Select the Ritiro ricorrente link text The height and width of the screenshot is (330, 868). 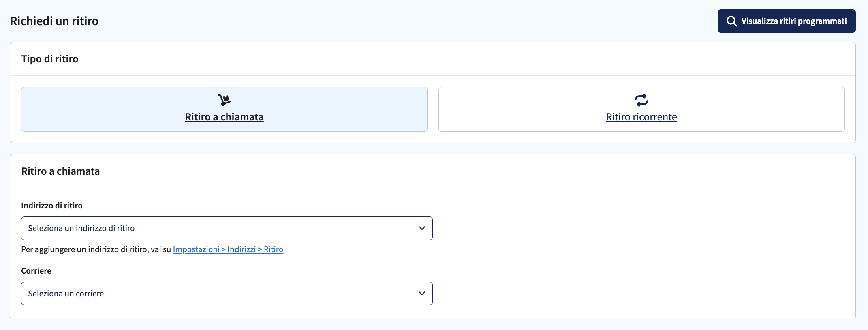click(x=641, y=117)
